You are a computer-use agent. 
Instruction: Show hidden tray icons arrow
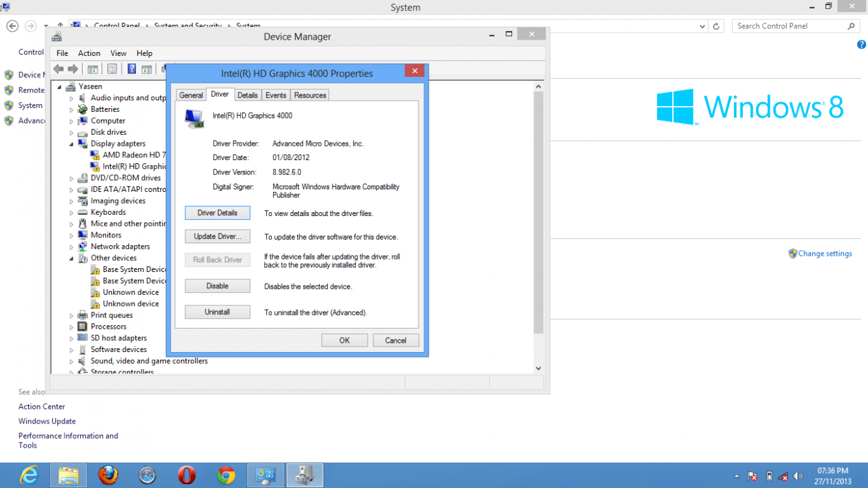pos(737,476)
